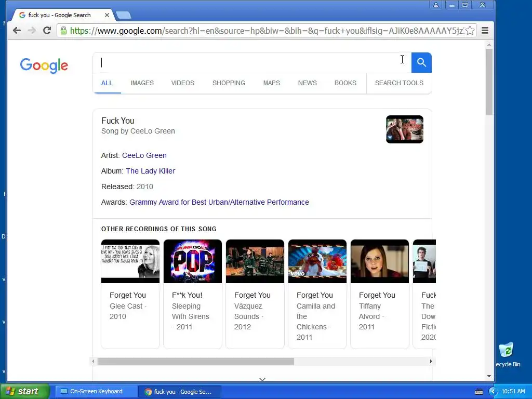The image size is (532, 399).
Task: Click the 'Fuck You' song title heading
Action: coord(118,121)
